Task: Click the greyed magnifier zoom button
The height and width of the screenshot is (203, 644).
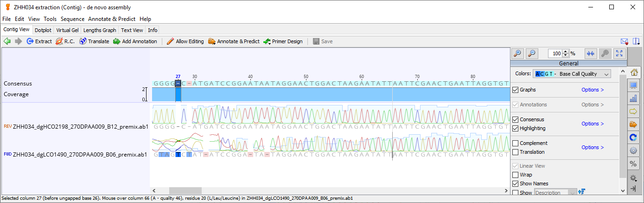Action: click(605, 53)
